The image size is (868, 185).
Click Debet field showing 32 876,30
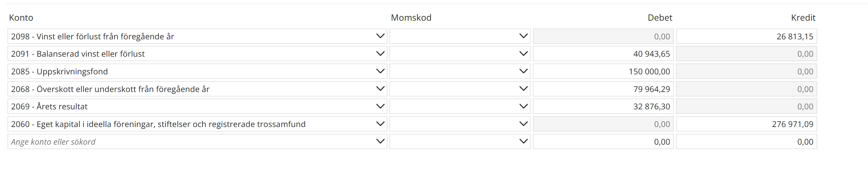click(x=603, y=107)
